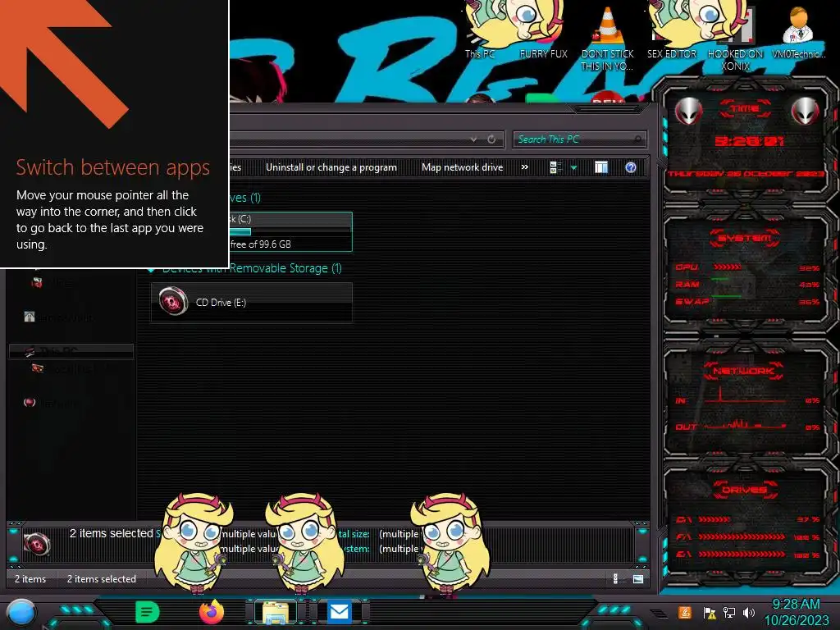
Task: Open the Mail app on taskbar
Action: pyautogui.click(x=339, y=612)
